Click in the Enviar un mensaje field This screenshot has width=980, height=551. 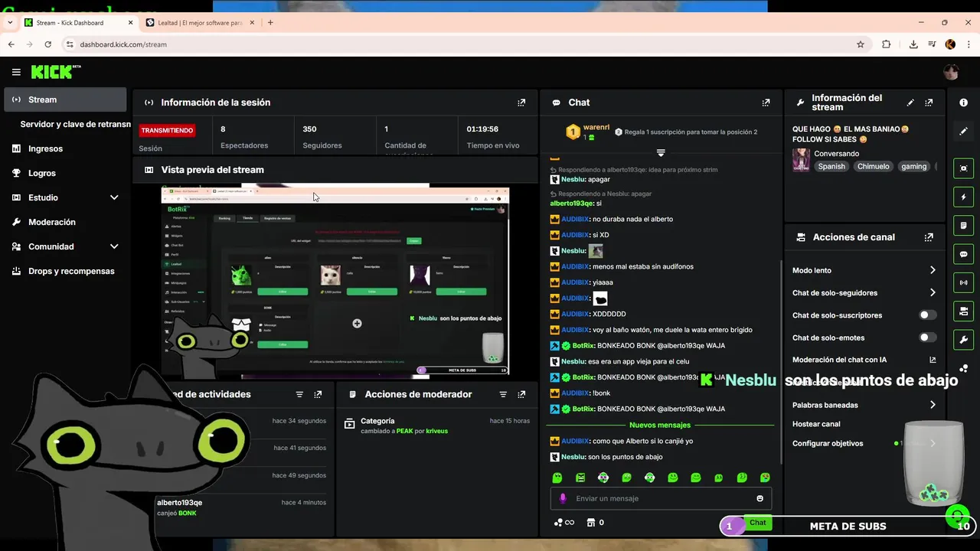[661, 498]
